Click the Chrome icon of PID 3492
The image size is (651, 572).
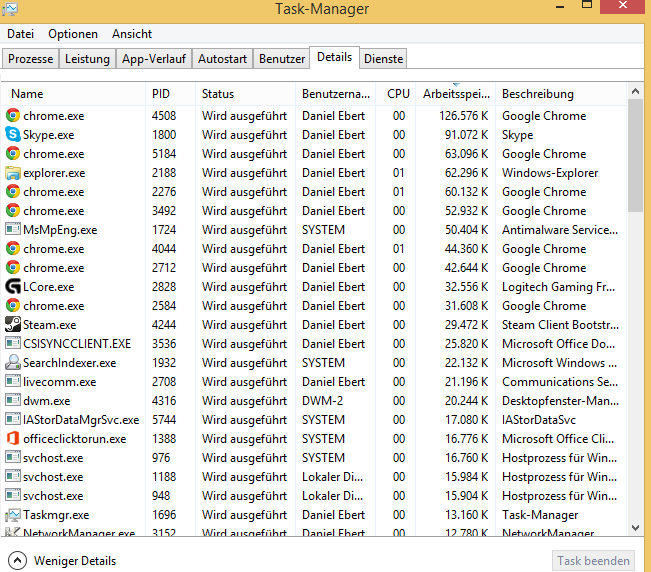point(13,211)
